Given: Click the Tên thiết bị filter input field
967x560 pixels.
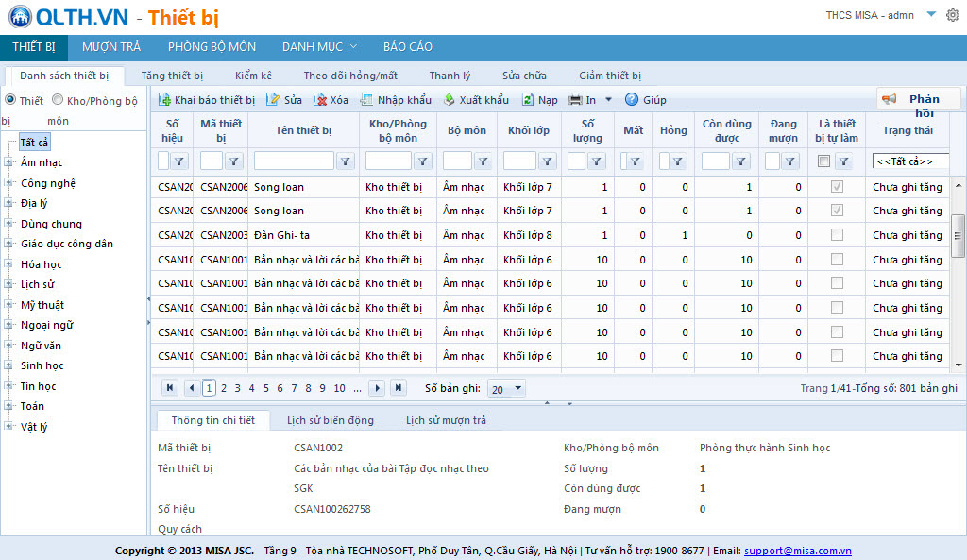Looking at the screenshot, I should point(294,161).
